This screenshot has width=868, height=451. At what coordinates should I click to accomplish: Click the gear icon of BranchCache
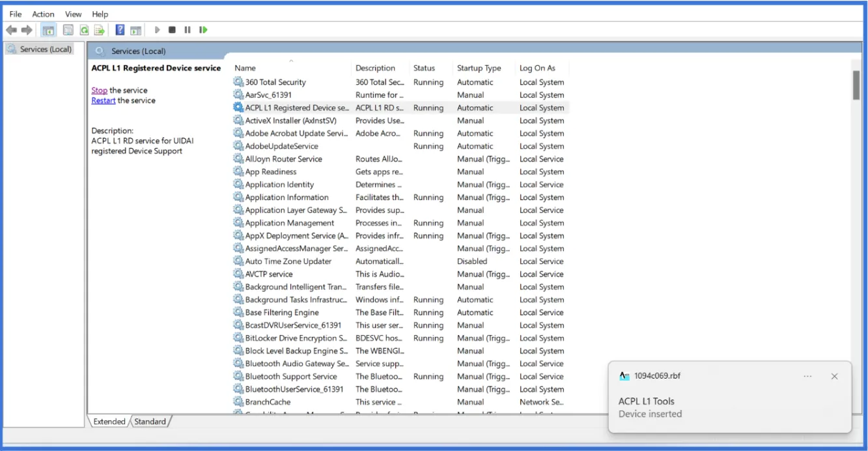(238, 402)
